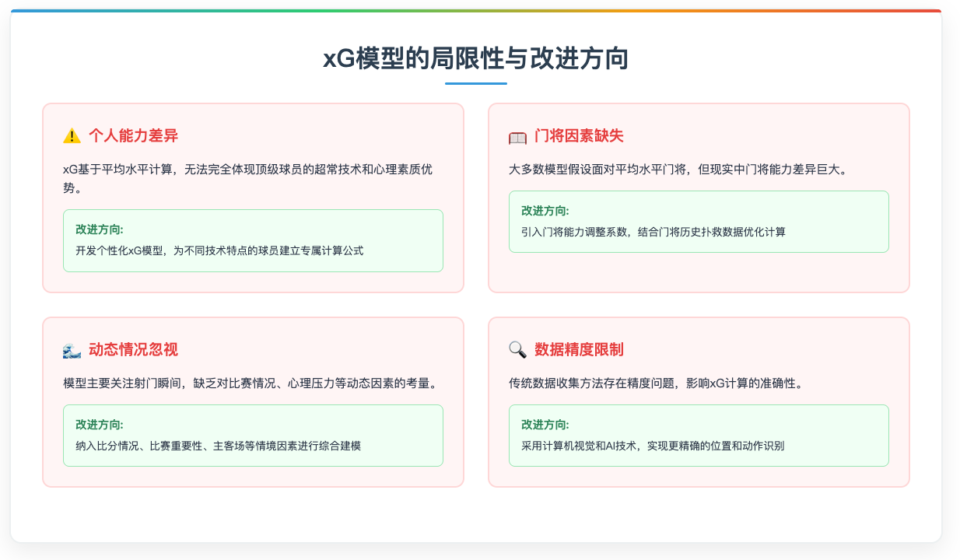Toggle the 改进方向 box under 数据精度限制
This screenshot has width=960, height=560.
pos(698,435)
